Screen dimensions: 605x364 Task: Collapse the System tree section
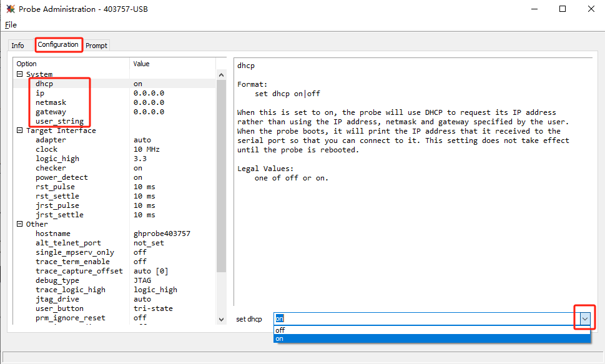click(x=19, y=74)
